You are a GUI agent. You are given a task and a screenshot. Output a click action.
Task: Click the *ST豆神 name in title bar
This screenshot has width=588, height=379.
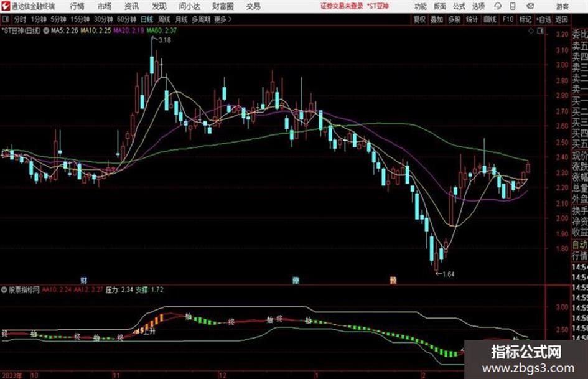[x=377, y=6]
